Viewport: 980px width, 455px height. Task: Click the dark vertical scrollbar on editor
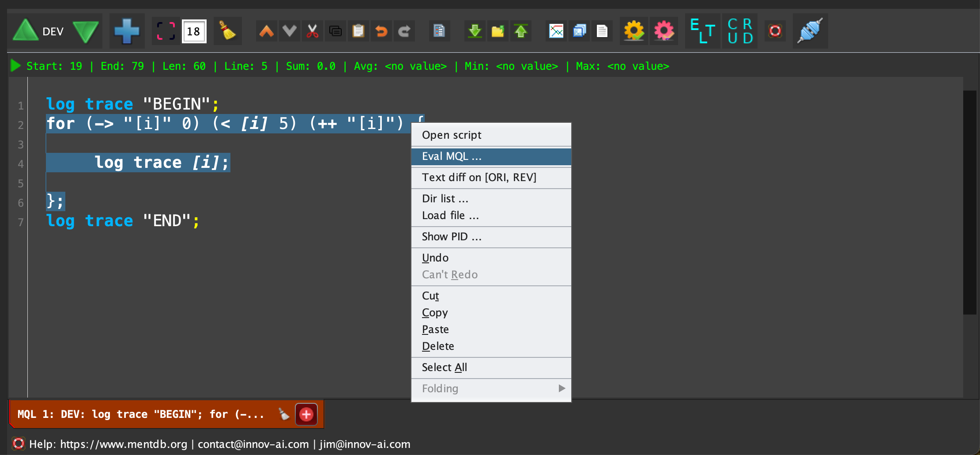tap(969, 202)
